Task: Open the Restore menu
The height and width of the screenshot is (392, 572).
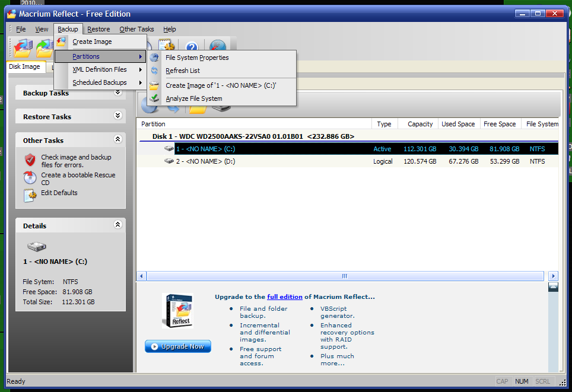Action: (x=98, y=29)
